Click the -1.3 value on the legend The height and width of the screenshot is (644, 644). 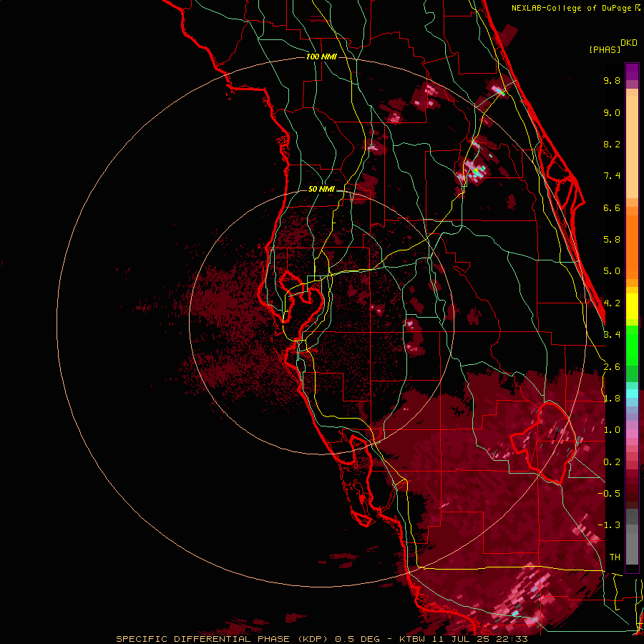(x=609, y=525)
